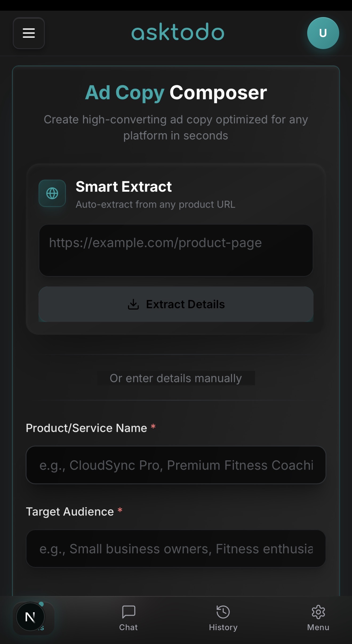Select the N icon in bottom navigation
This screenshot has width=352, height=644.
pyautogui.click(x=30, y=616)
